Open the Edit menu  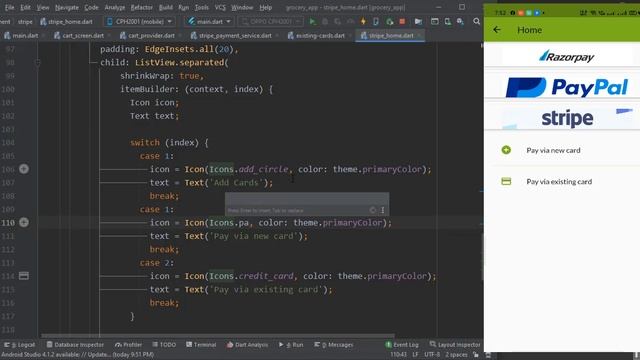coord(25,7)
